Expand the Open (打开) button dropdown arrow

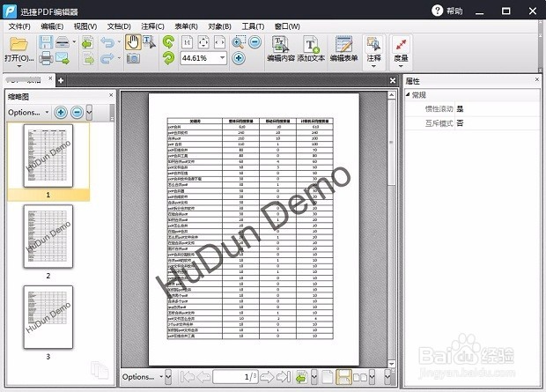pyautogui.click(x=19, y=66)
